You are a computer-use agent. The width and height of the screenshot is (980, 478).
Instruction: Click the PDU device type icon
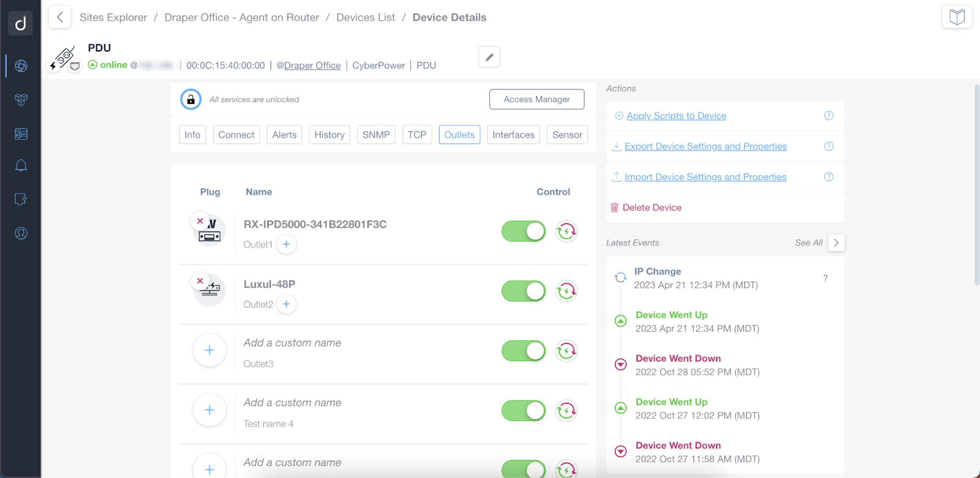(64, 59)
